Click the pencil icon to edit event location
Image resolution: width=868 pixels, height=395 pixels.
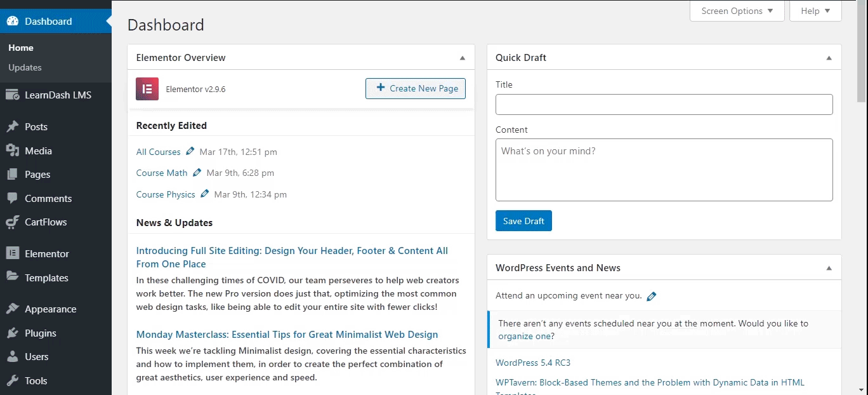[x=652, y=296]
